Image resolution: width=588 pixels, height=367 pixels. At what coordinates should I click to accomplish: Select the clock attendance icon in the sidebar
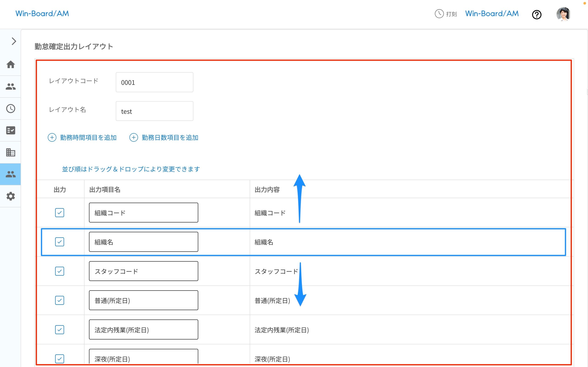[x=11, y=109]
